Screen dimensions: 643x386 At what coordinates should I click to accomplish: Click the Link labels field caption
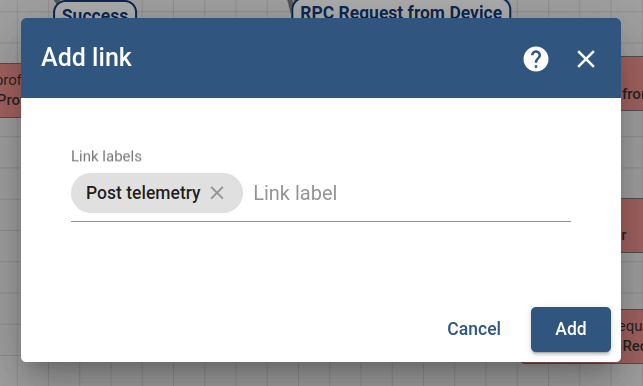[106, 156]
